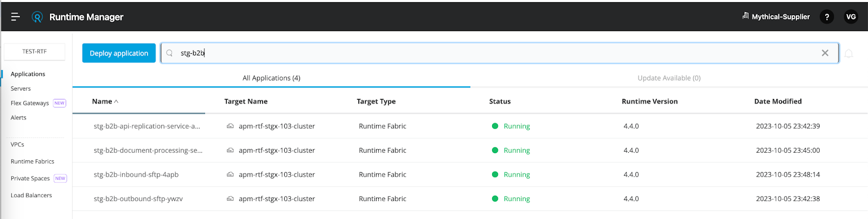Image resolution: width=868 pixels, height=219 pixels.
Task: Open the VG user avatar menu
Action: pos(851,17)
